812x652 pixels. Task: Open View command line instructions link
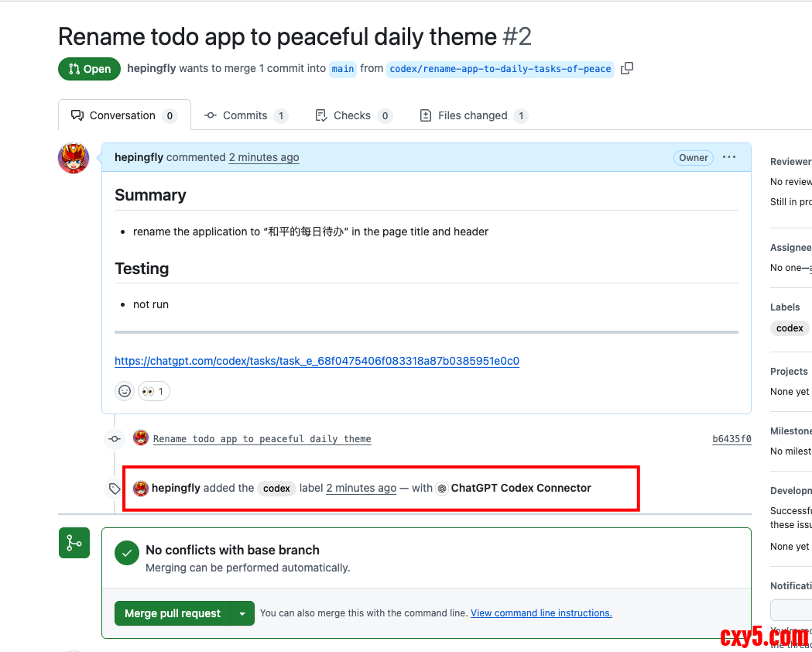coord(541,613)
